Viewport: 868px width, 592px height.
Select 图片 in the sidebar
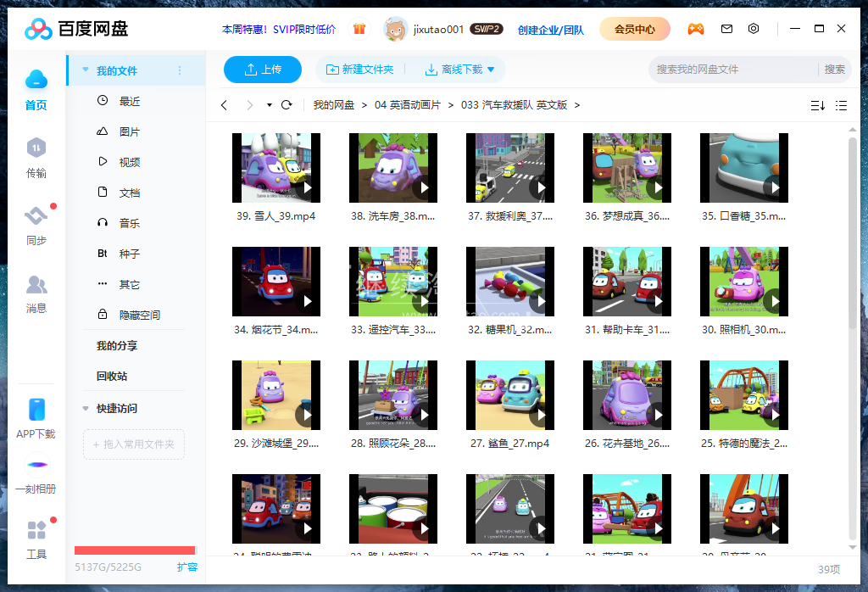point(130,131)
